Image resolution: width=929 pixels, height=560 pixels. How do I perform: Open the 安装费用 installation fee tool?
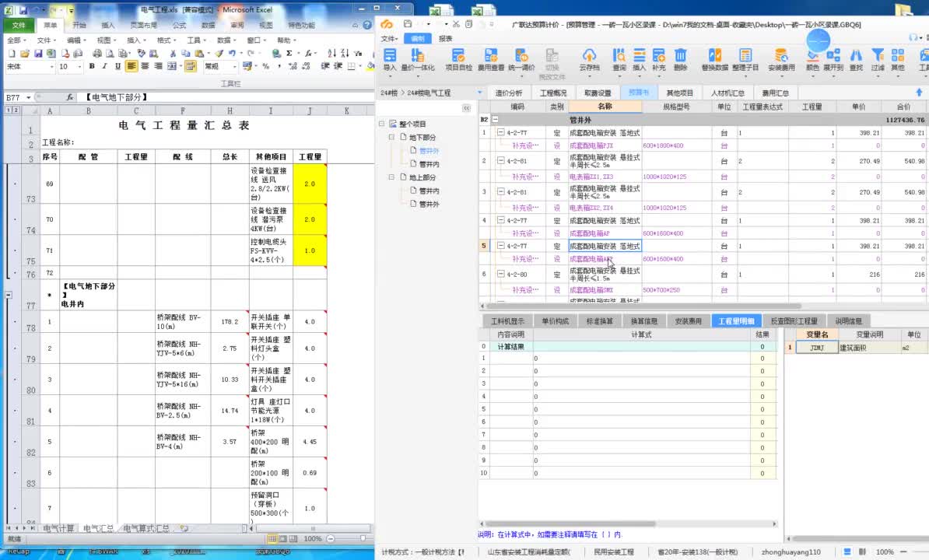point(781,60)
